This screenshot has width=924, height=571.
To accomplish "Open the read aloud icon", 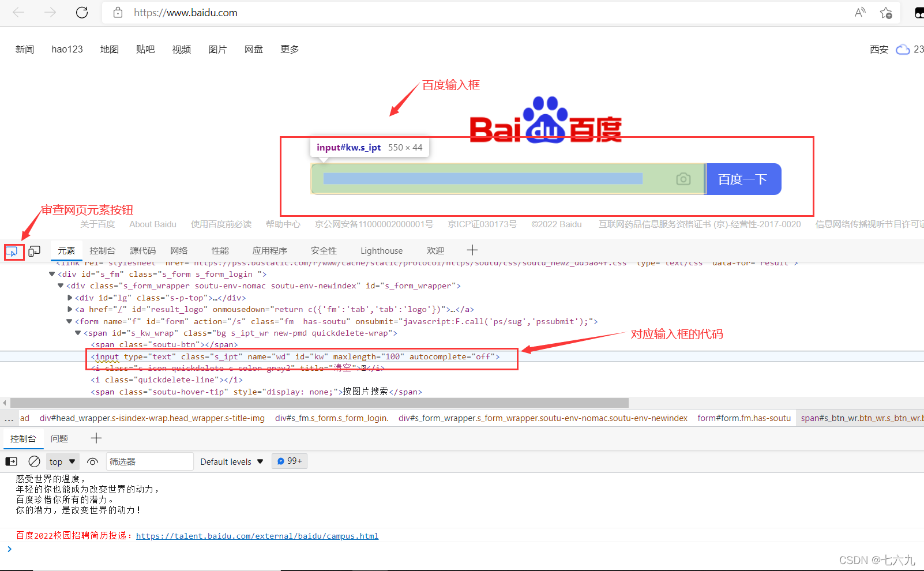I will (x=860, y=12).
